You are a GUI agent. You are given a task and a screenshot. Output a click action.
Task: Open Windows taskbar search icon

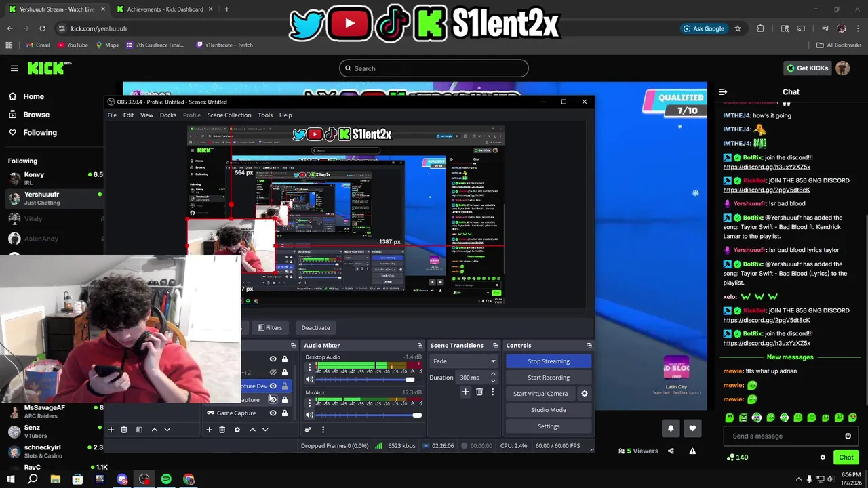(x=33, y=479)
